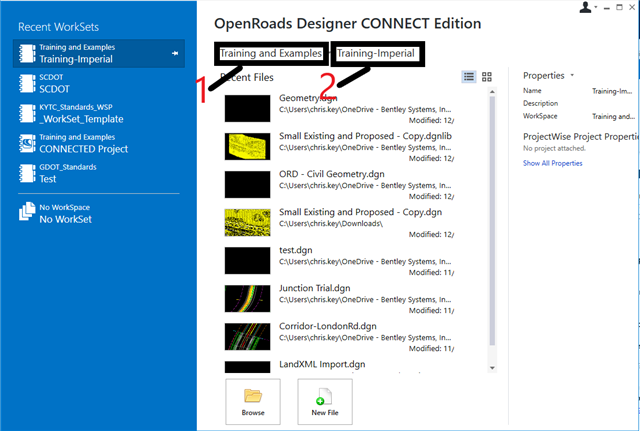
Task: Click Junction Trial.dgn file name
Action: [315, 288]
